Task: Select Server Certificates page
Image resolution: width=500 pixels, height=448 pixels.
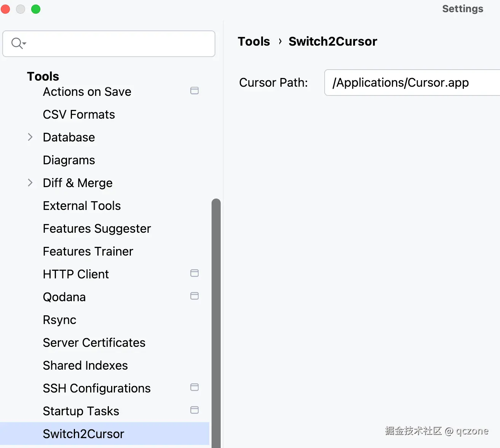Action: point(94,343)
